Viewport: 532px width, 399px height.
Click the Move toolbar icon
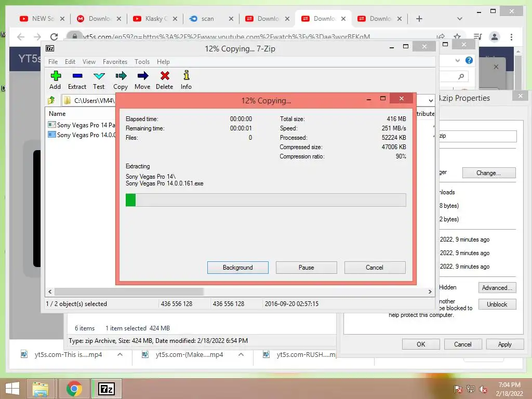(x=142, y=80)
